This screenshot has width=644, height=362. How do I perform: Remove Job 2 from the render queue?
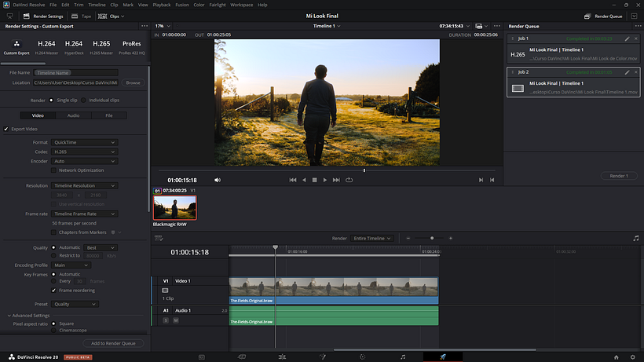click(x=636, y=72)
